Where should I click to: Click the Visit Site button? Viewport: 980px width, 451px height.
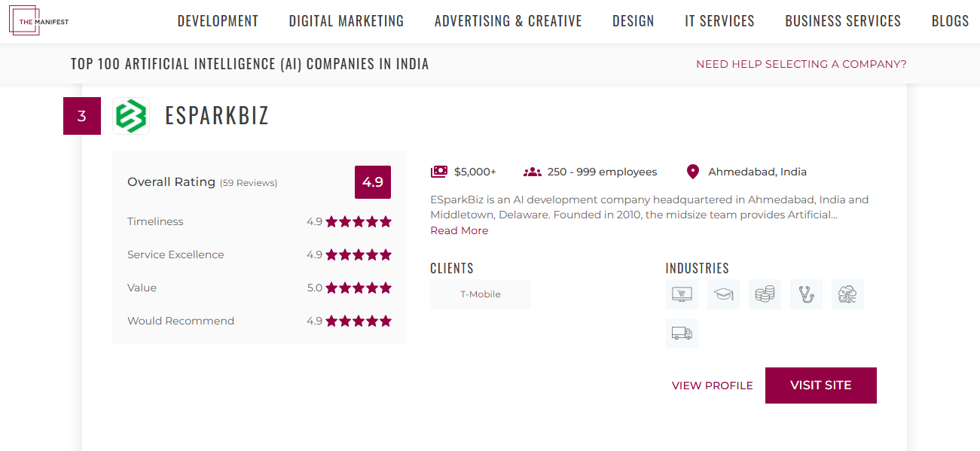821,385
